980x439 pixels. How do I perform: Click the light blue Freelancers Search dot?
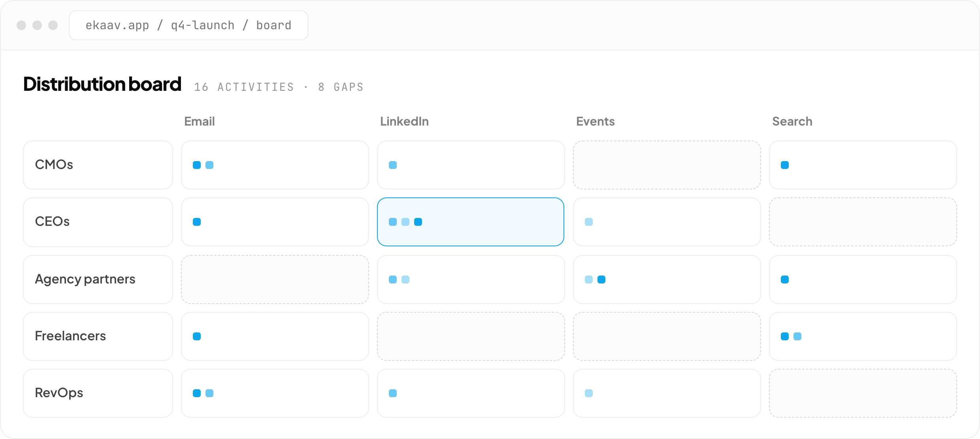(797, 336)
